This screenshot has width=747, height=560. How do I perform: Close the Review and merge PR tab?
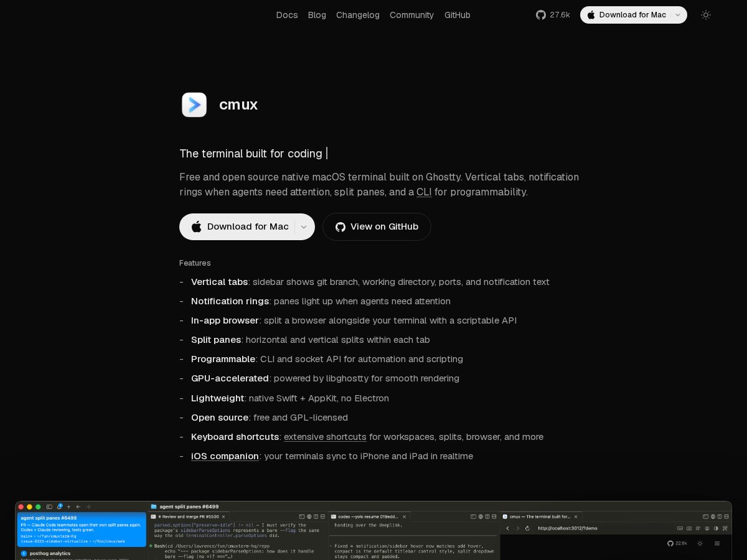point(223,516)
